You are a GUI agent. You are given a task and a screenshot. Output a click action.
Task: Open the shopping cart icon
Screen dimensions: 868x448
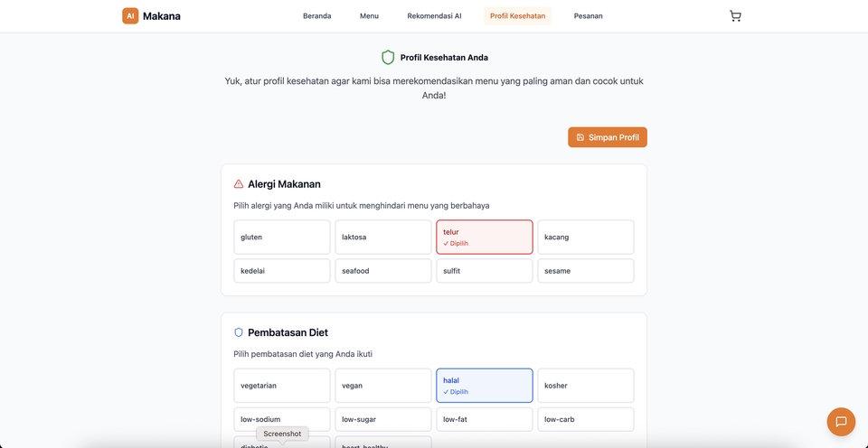click(735, 16)
